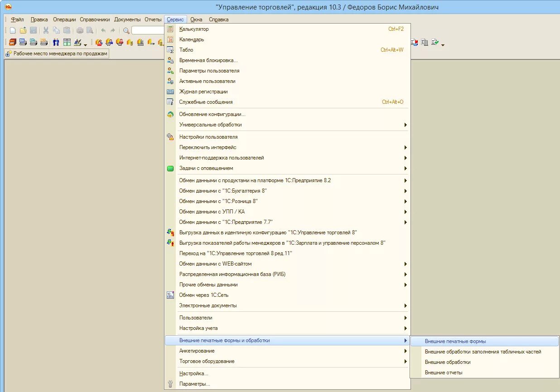Image resolution: width=560 pixels, height=392 pixels.
Task: Select Внешние печатные формы submenu entry
Action: tap(484, 341)
